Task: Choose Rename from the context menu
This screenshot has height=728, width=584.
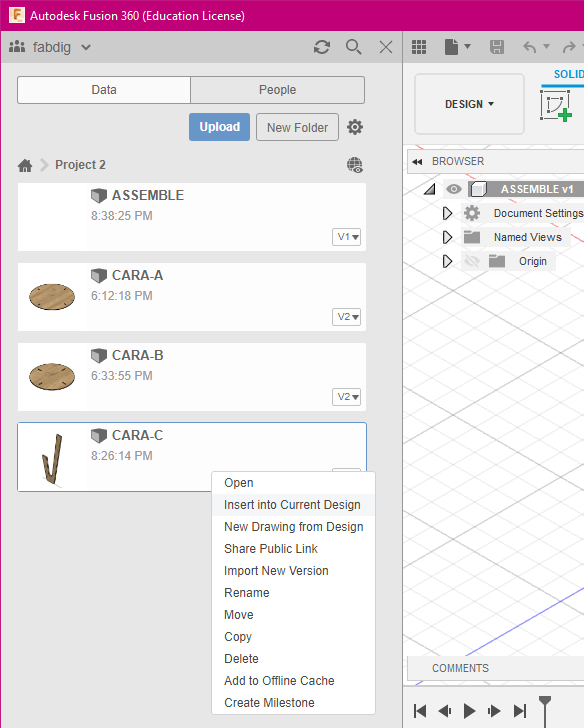Action: [x=293, y=592]
